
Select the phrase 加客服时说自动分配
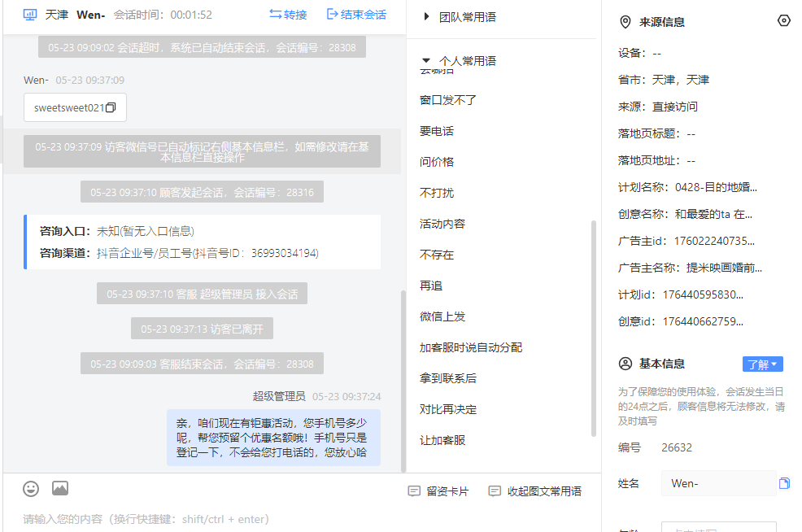(471, 348)
